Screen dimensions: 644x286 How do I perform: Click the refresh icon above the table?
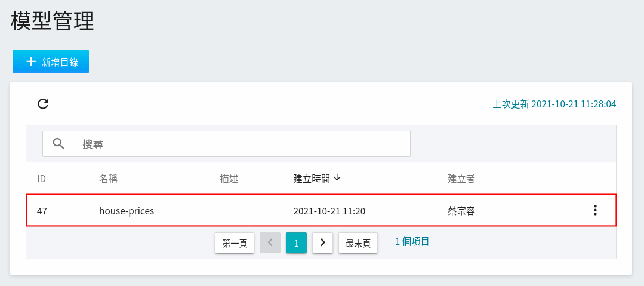[x=43, y=104]
